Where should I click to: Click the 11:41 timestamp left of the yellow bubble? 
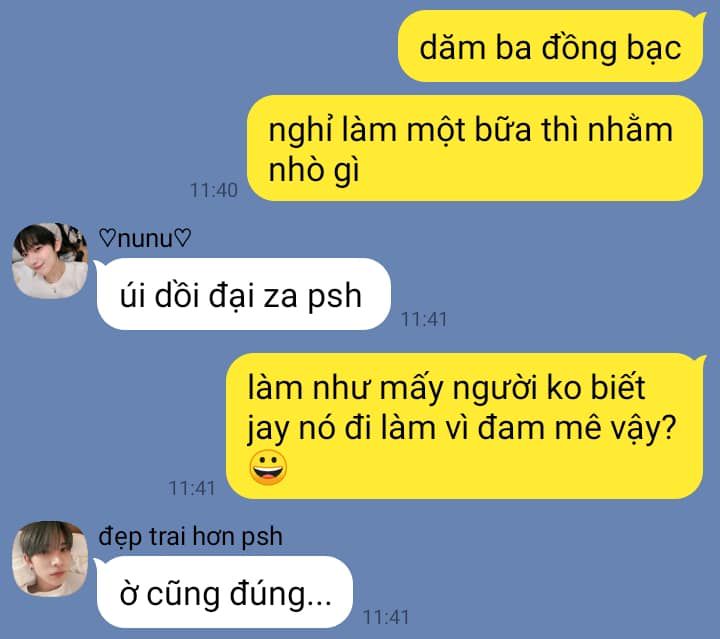point(192,488)
